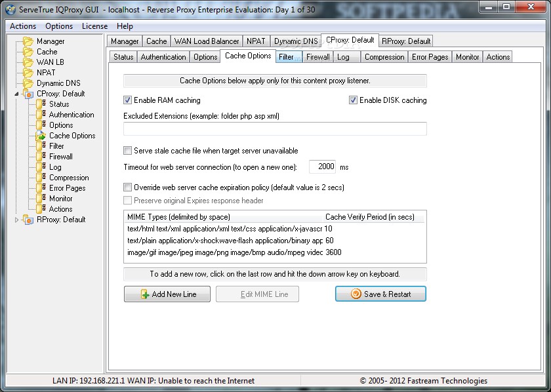The height and width of the screenshot is (392, 551).
Task: Select the text/html MIME types row
Action: [275, 229]
